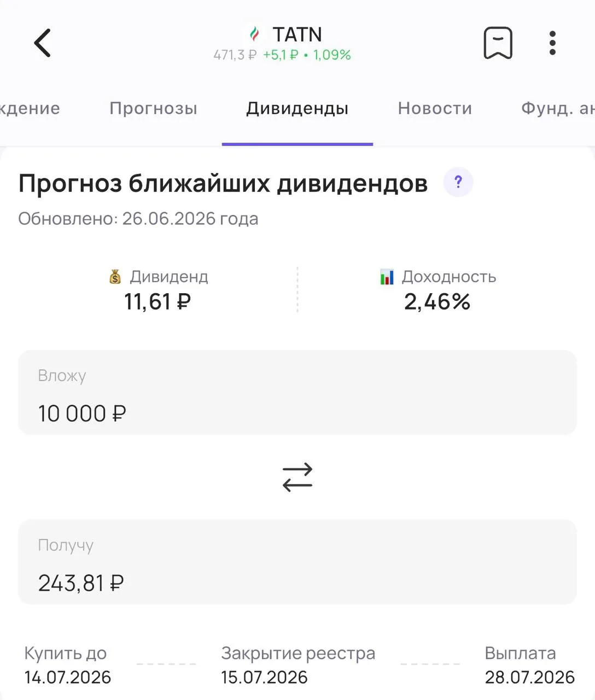
Task: Go back using the left arrow
Action: 43,43
